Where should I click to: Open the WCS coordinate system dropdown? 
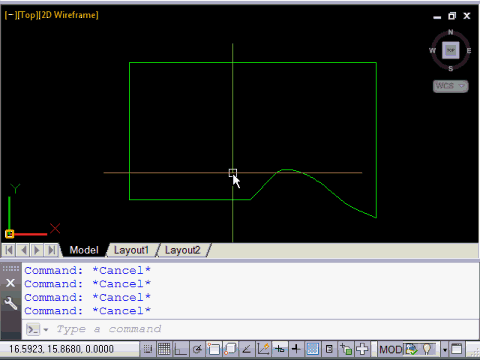tap(451, 86)
